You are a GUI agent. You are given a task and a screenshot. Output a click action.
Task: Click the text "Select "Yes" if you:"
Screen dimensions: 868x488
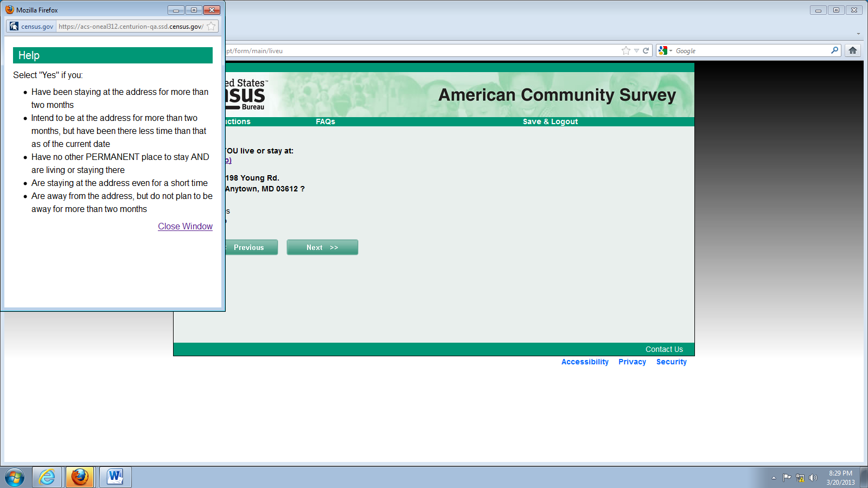point(48,75)
